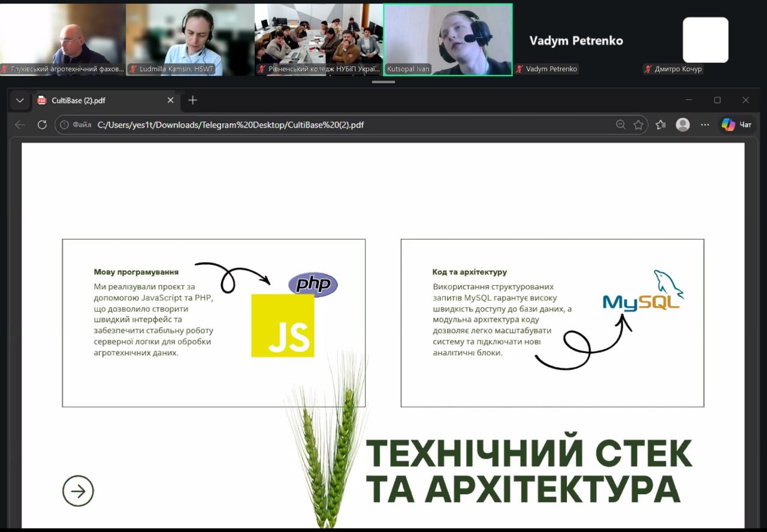
Task: Click the heading Мову програмування
Action: click(136, 272)
